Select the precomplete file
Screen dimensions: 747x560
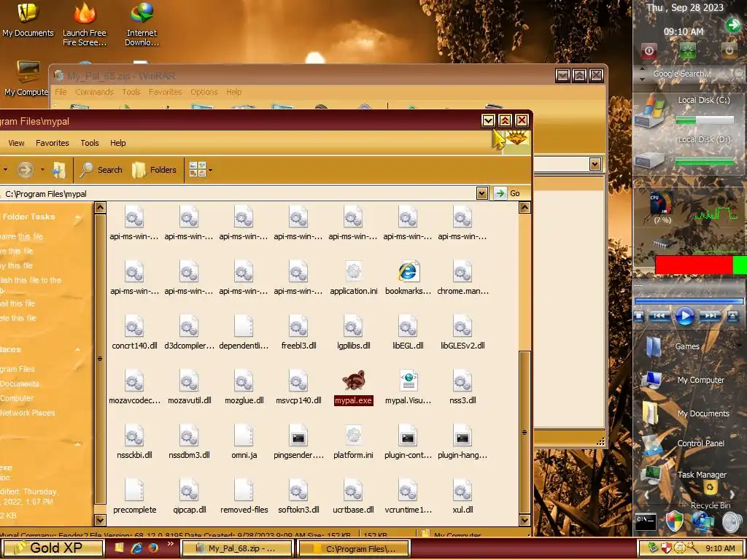coord(134,497)
